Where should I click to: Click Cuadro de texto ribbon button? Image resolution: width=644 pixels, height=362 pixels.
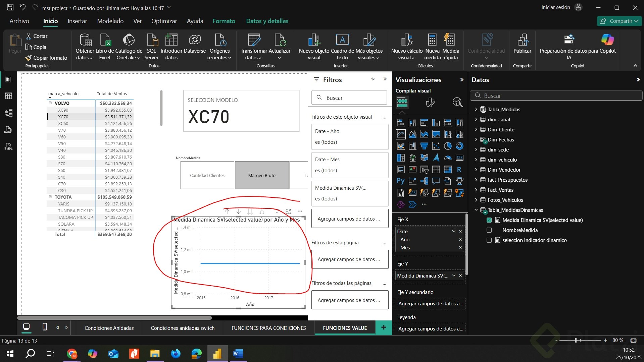(342, 47)
